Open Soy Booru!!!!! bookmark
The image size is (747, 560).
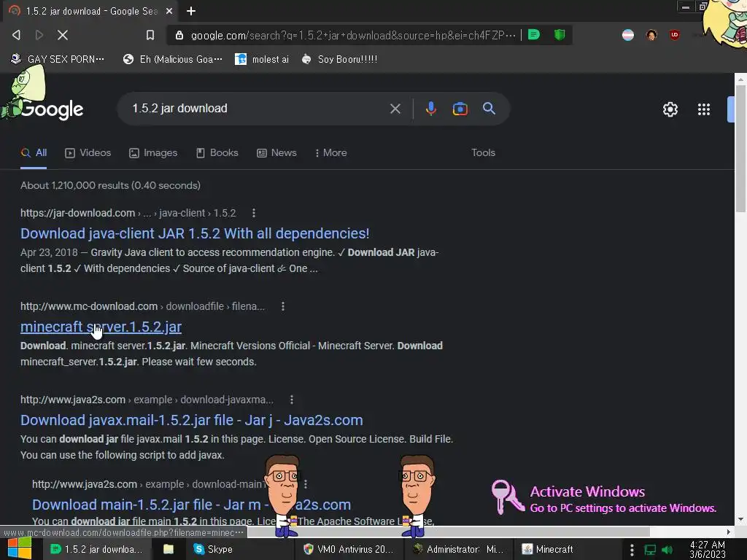pyautogui.click(x=340, y=59)
